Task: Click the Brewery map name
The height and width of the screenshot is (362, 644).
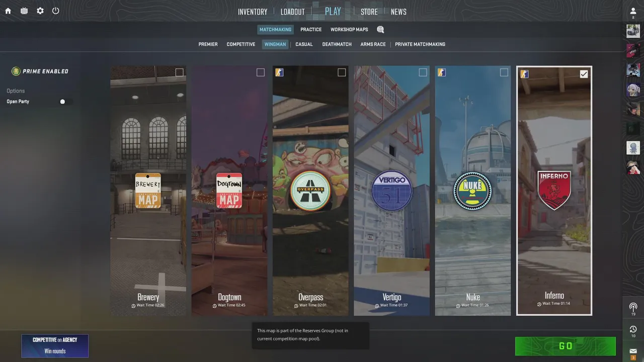Action: tap(148, 297)
